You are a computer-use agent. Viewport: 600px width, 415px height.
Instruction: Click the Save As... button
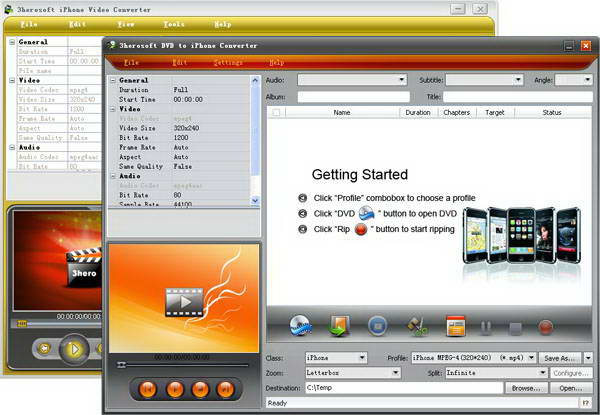pyautogui.click(x=559, y=357)
